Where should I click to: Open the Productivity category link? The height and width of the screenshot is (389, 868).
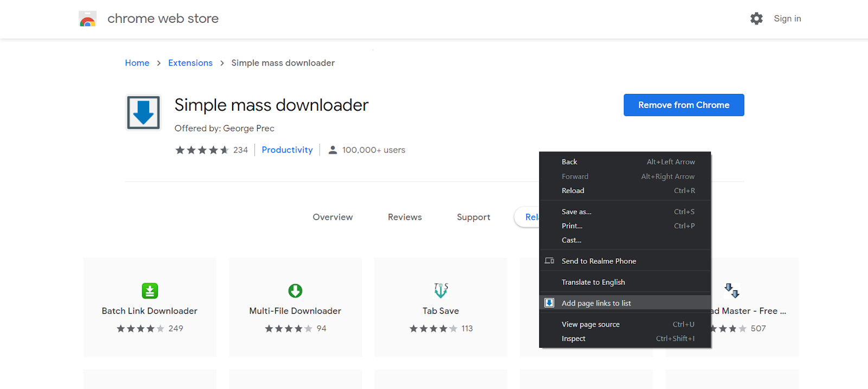287,150
